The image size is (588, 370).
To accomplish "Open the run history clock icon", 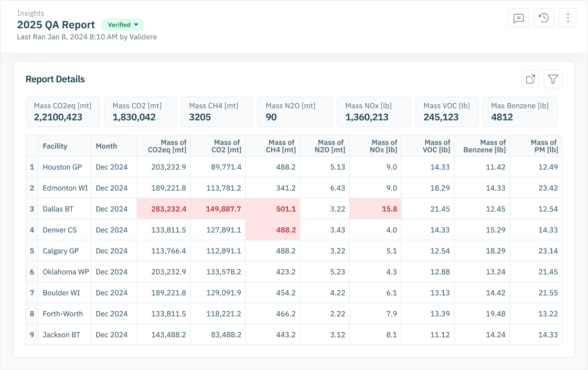I will (x=544, y=18).
